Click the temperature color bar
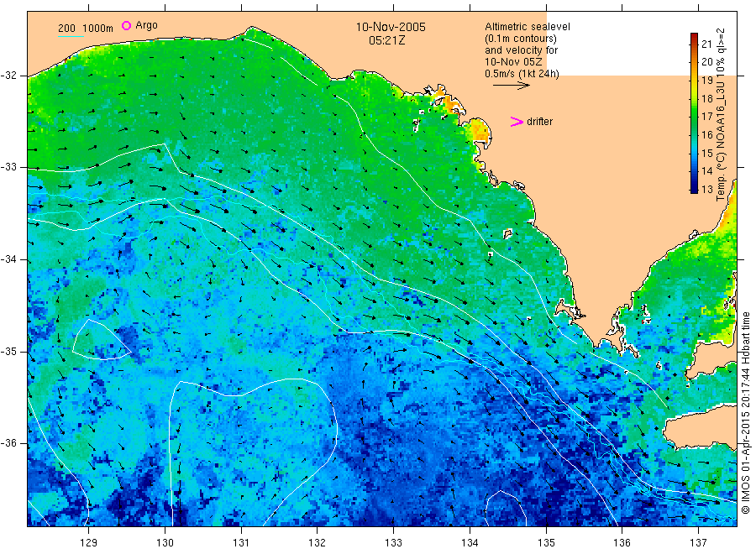The height and width of the screenshot is (554, 756). coord(695,113)
